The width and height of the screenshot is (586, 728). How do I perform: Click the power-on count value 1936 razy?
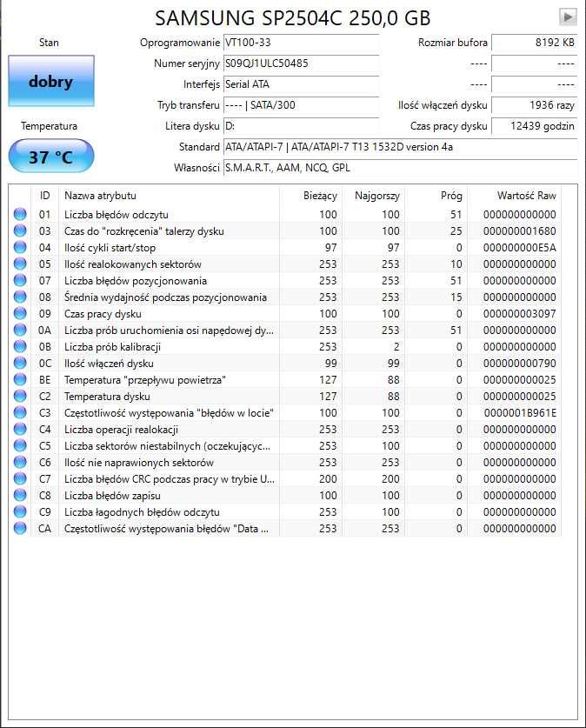point(534,105)
